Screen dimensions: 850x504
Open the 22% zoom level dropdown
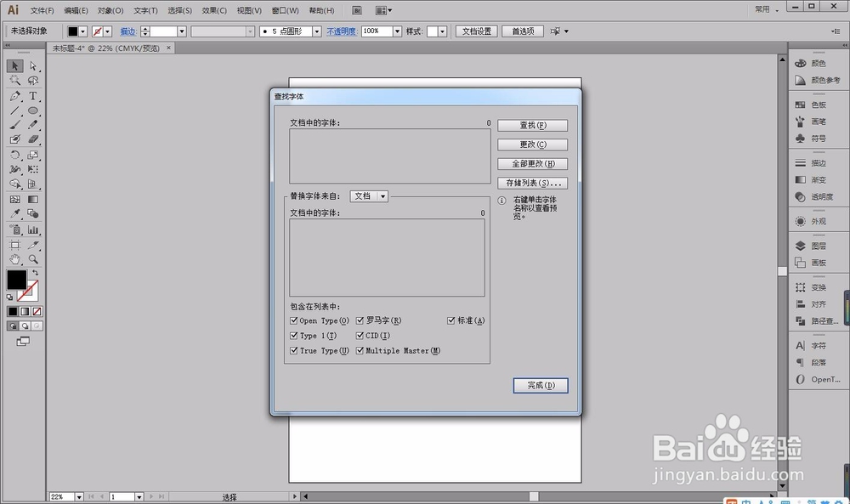pyautogui.click(x=79, y=496)
